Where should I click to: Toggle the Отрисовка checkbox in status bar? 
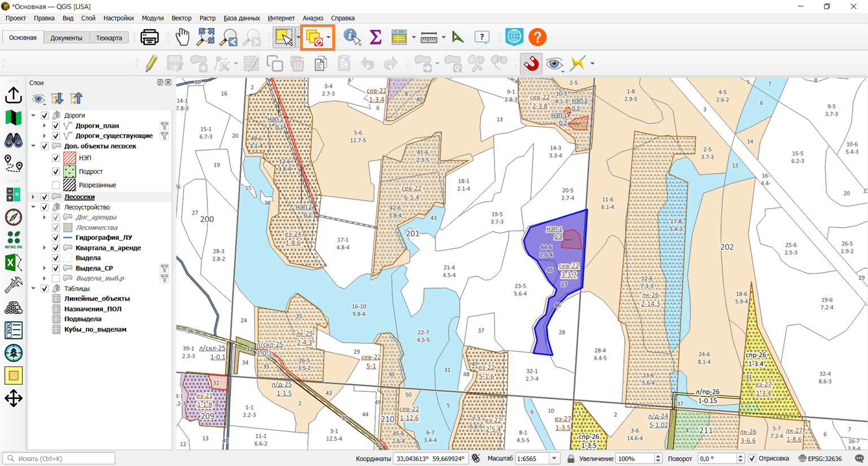click(x=752, y=458)
